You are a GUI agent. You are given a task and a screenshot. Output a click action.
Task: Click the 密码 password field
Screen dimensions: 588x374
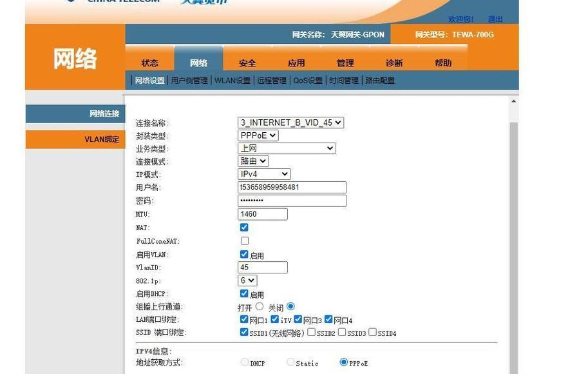(x=292, y=201)
